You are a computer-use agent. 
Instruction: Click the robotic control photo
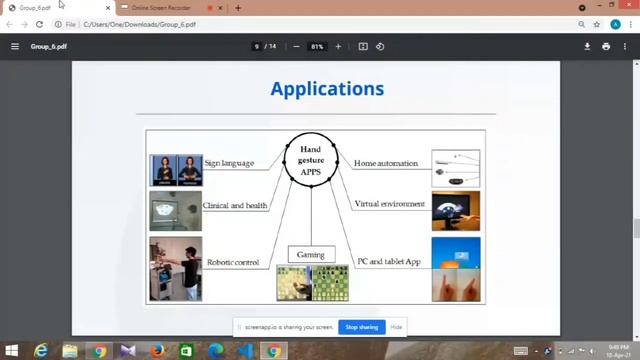(x=176, y=269)
